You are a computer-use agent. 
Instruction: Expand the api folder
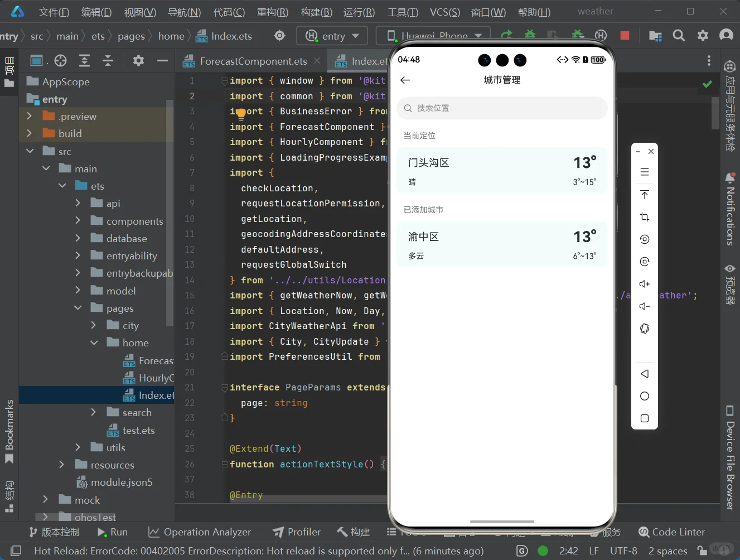tap(78, 203)
